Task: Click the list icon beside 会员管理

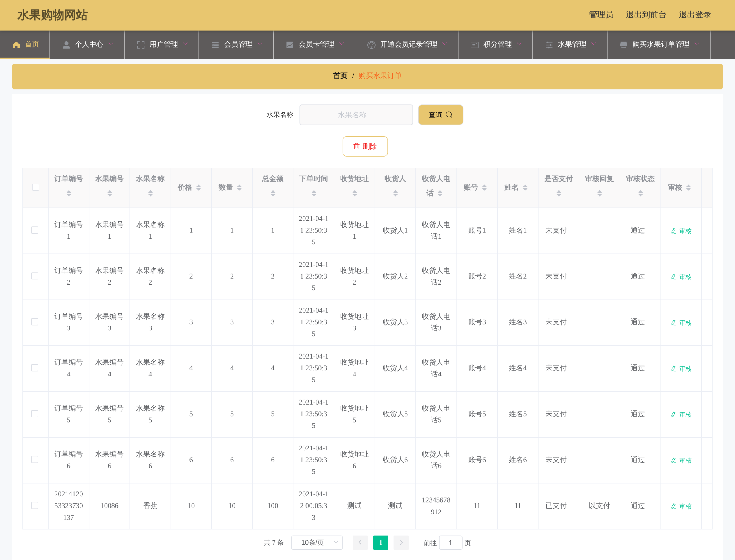Action: coord(215,45)
